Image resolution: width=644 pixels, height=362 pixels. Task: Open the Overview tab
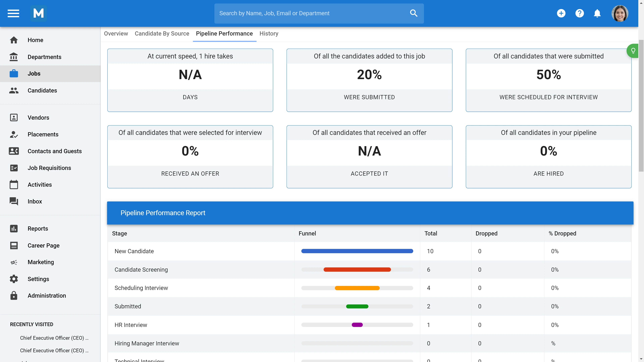point(116,34)
